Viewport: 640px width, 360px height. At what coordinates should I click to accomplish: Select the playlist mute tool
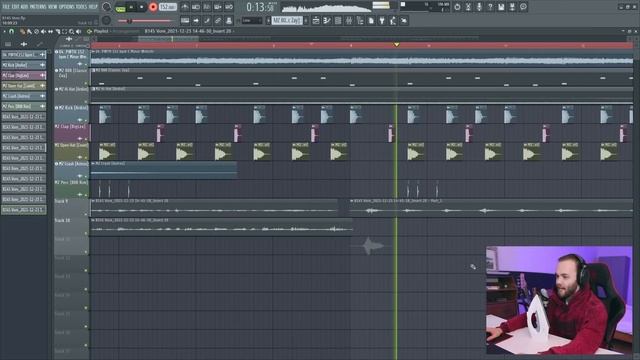[x=43, y=31]
